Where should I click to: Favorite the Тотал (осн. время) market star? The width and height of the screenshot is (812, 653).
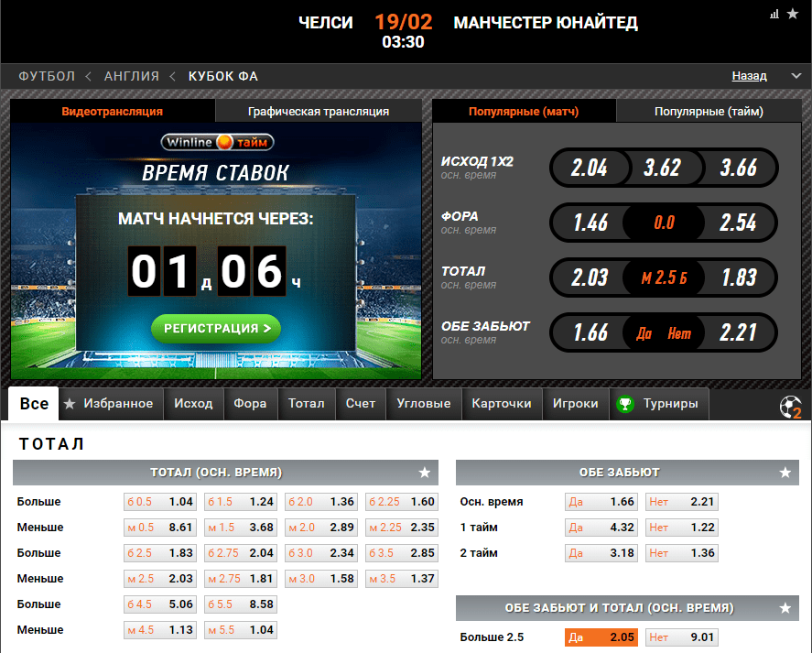[x=425, y=473]
